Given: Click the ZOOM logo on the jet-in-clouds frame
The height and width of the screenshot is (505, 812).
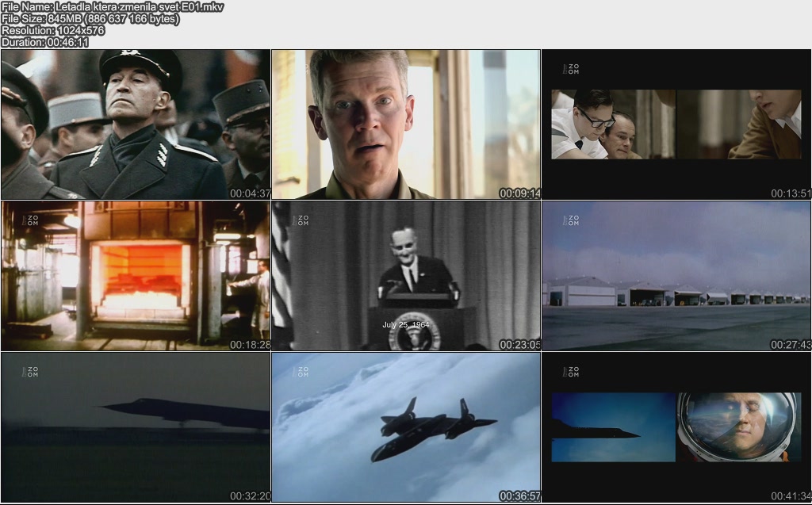Looking at the screenshot, I should tap(301, 371).
